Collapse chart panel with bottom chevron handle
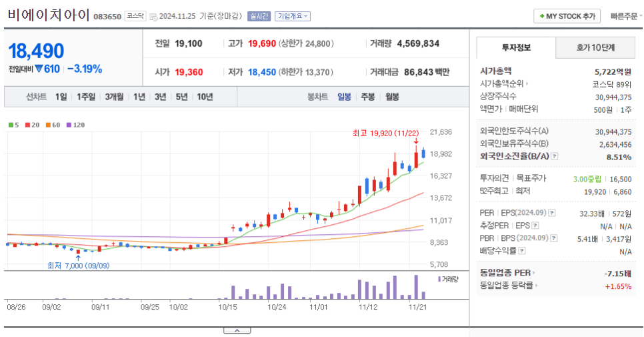Image resolution: width=644 pixels, height=337 pixels. pyautogui.click(x=237, y=330)
